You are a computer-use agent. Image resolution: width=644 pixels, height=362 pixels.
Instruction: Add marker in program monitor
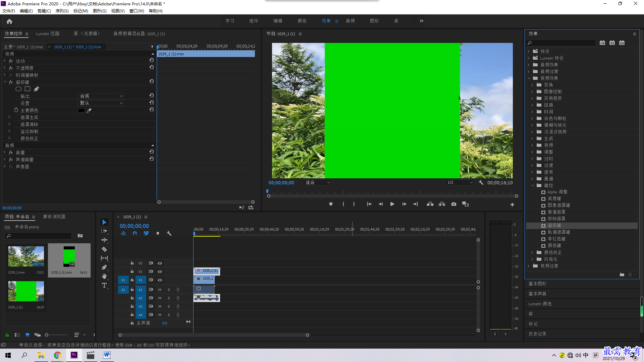[x=331, y=204]
